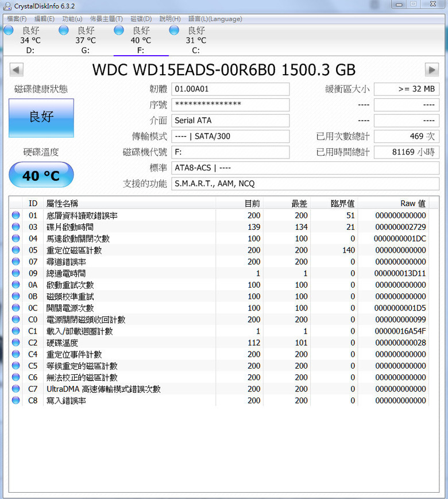This screenshot has height=499, width=448.
Task: Select the 底層資料讀取錯誤率 row
Action: [219, 215]
